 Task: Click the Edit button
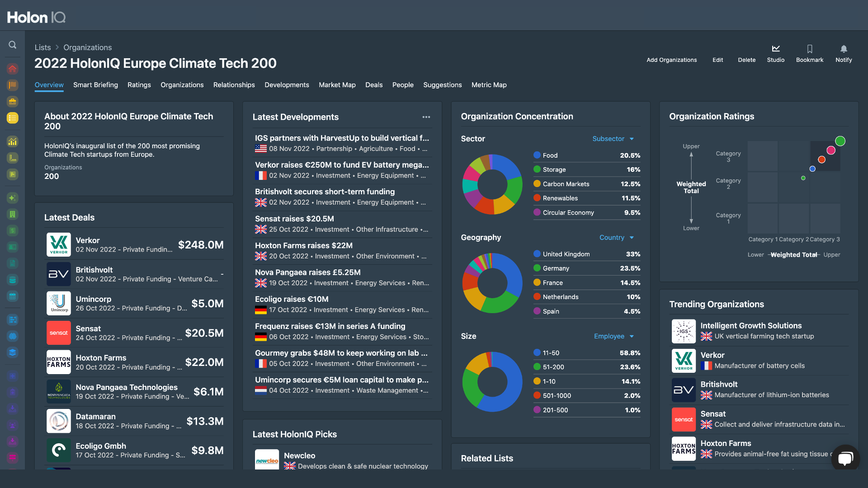pos(718,60)
